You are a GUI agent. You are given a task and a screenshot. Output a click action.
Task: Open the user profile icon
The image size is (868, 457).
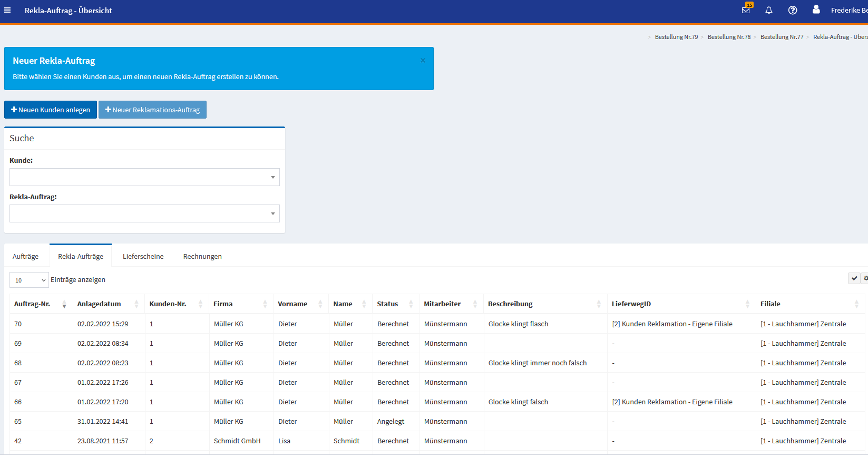pos(816,9)
